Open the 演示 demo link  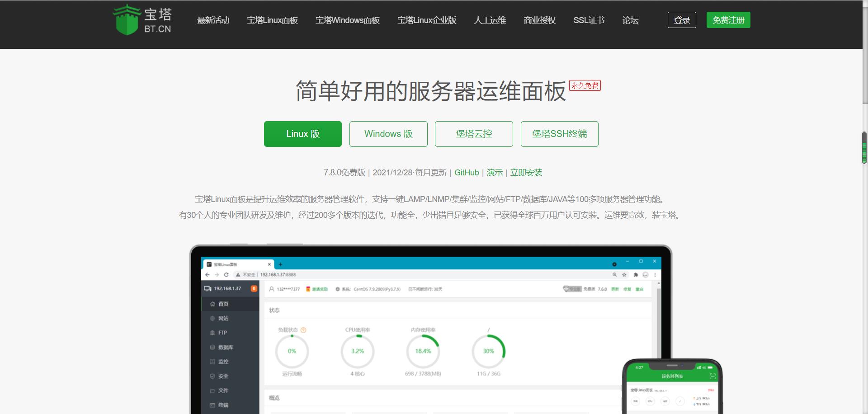click(495, 173)
